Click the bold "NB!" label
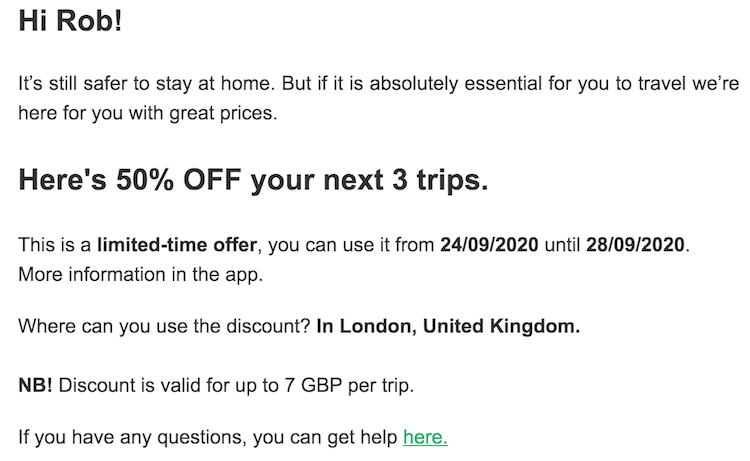 pyautogui.click(x=35, y=385)
